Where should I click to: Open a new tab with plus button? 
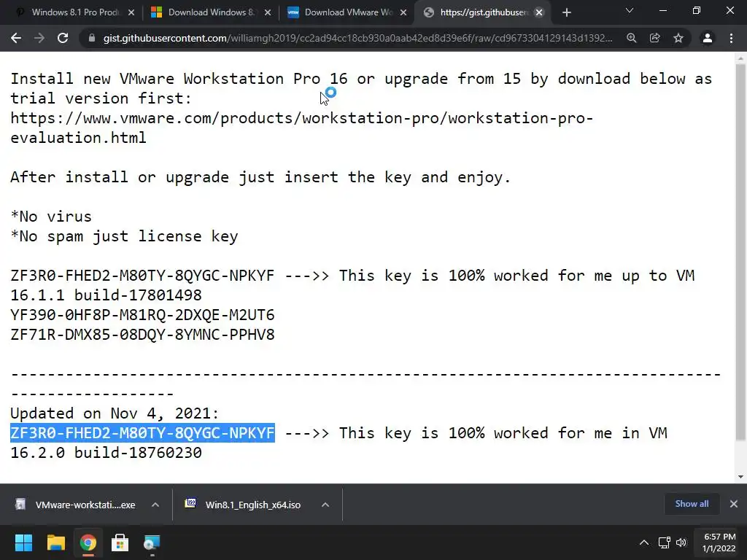[566, 13]
